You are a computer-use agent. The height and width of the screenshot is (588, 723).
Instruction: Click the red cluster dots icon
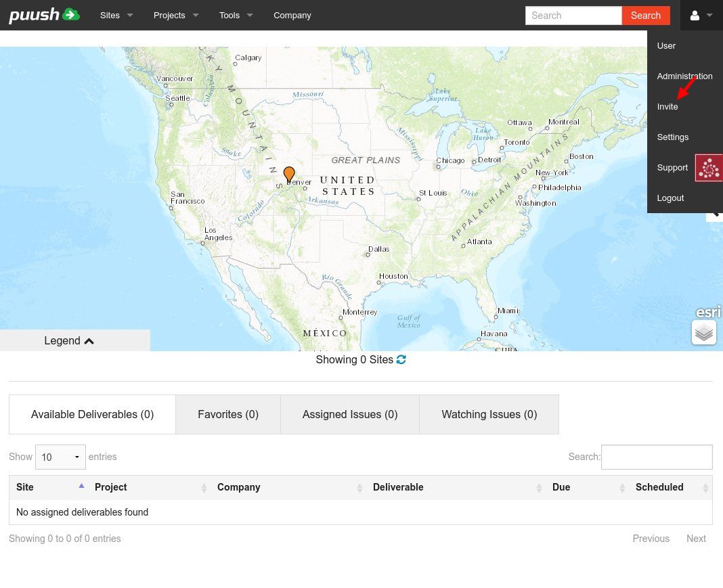709,168
